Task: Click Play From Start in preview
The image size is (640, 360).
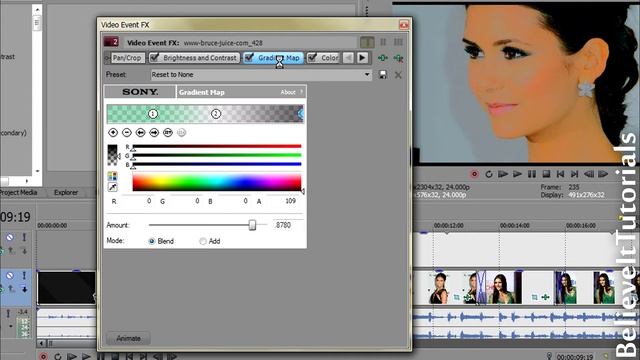Action: click(x=503, y=174)
